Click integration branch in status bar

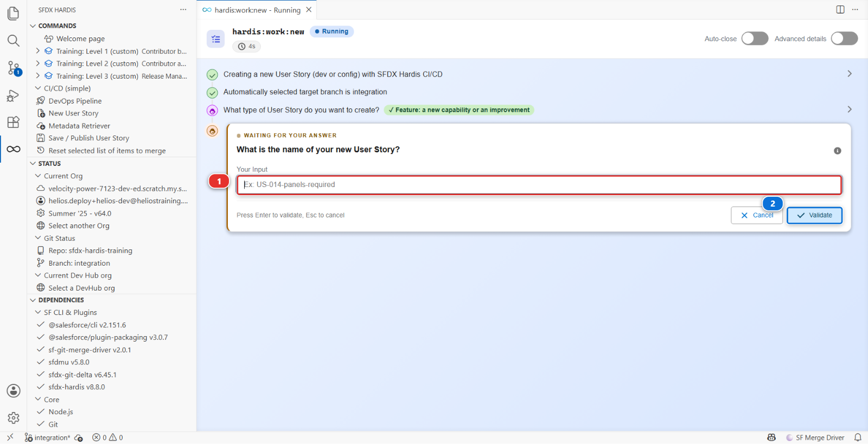48,437
